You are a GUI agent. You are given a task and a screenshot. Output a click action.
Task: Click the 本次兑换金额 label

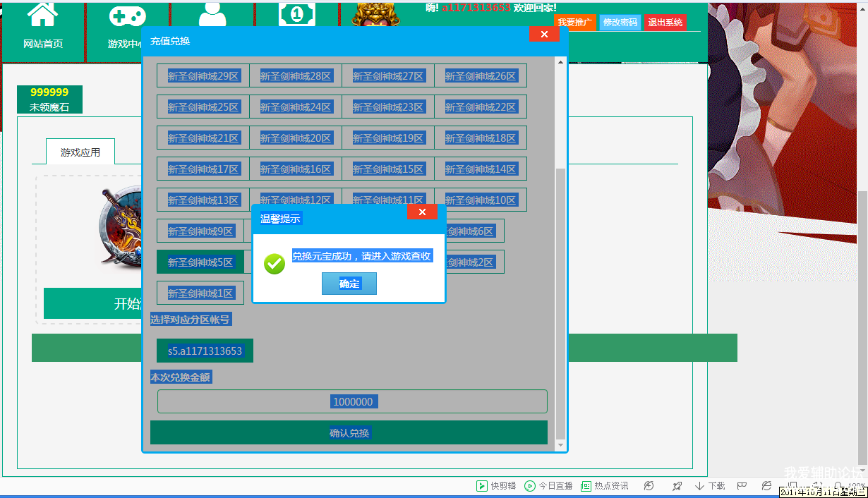click(x=181, y=377)
